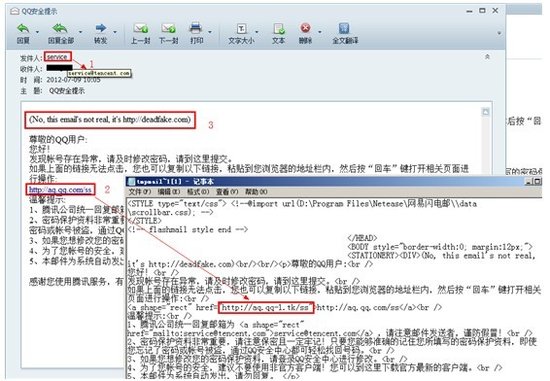This screenshot has height=381, width=550.
Task: Click the time value 2012-07-09 10:05
Action: tap(73, 80)
